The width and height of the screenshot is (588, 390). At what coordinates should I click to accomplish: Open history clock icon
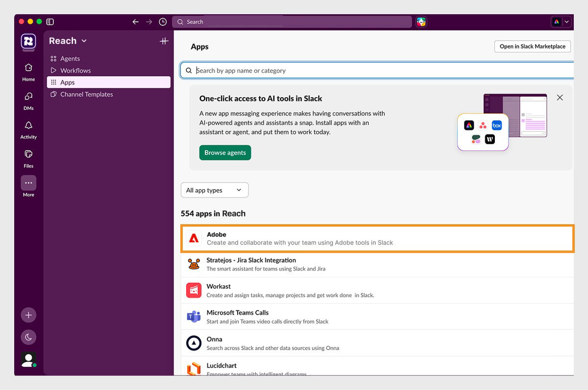pyautogui.click(x=163, y=22)
